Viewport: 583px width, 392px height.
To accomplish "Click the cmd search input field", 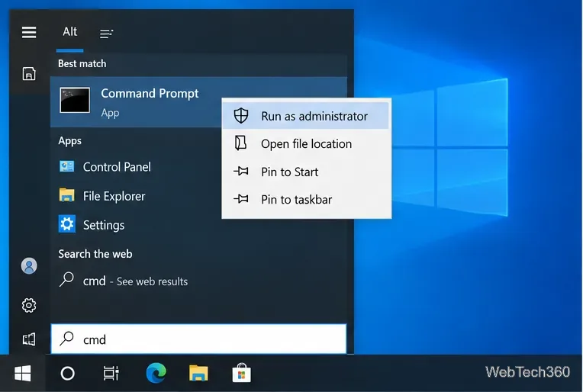I will pyautogui.click(x=198, y=339).
